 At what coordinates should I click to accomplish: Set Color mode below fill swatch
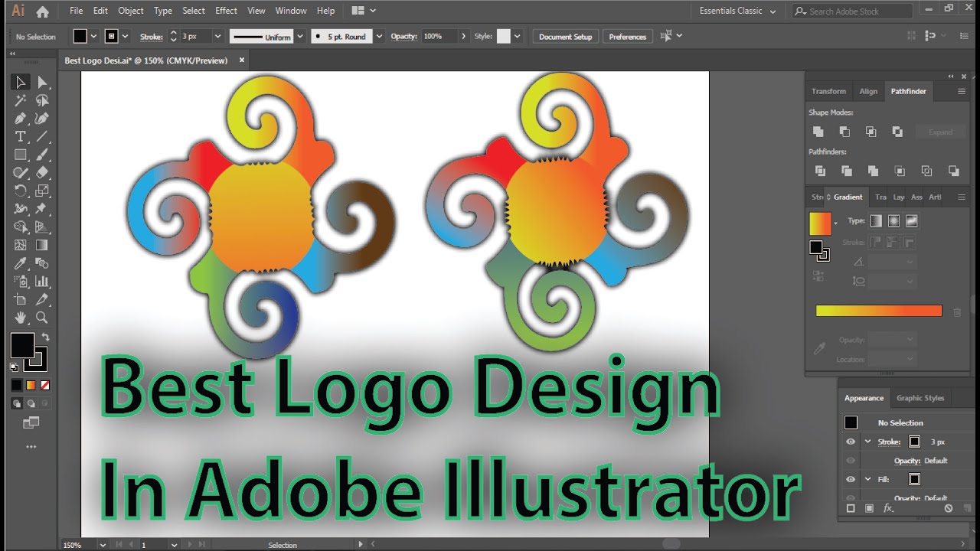tap(17, 385)
